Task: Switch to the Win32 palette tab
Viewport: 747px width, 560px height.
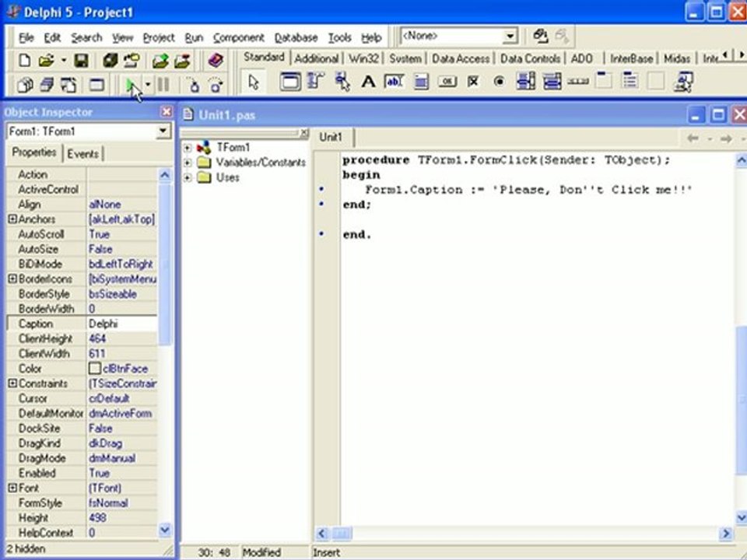Action: pos(363,58)
